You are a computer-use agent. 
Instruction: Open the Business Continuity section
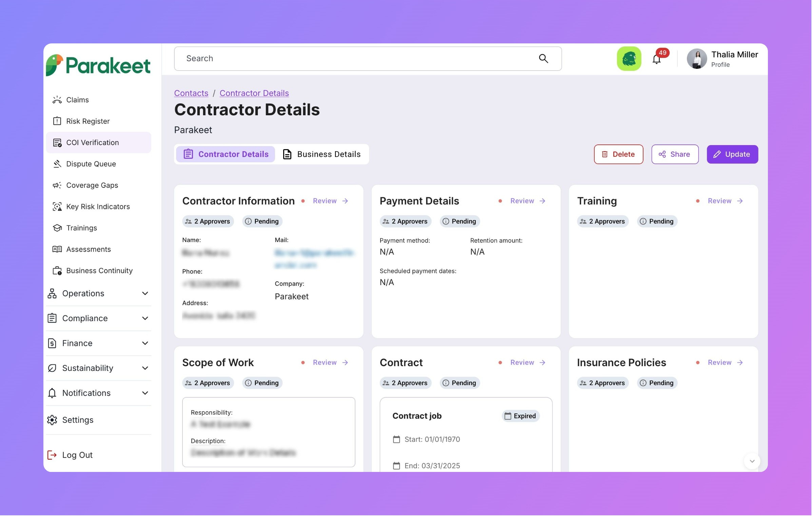pos(99,271)
